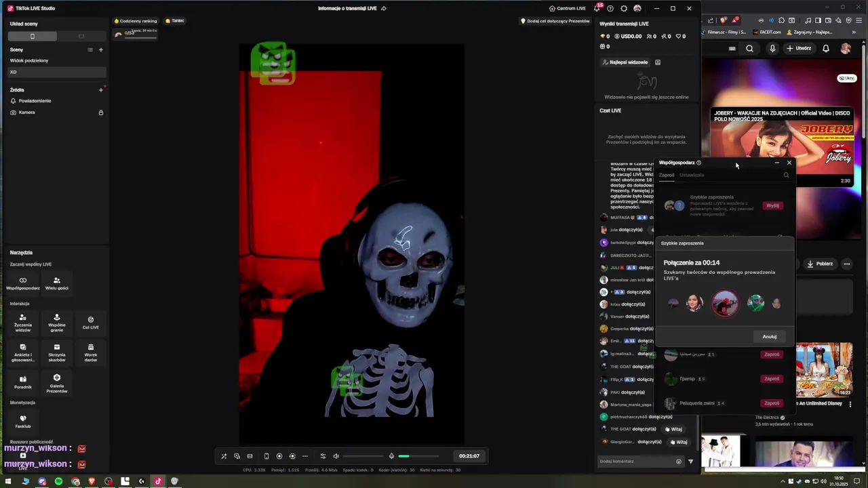The image size is (868, 488).
Task: Open Centrum LIVE
Action: click(x=568, y=8)
